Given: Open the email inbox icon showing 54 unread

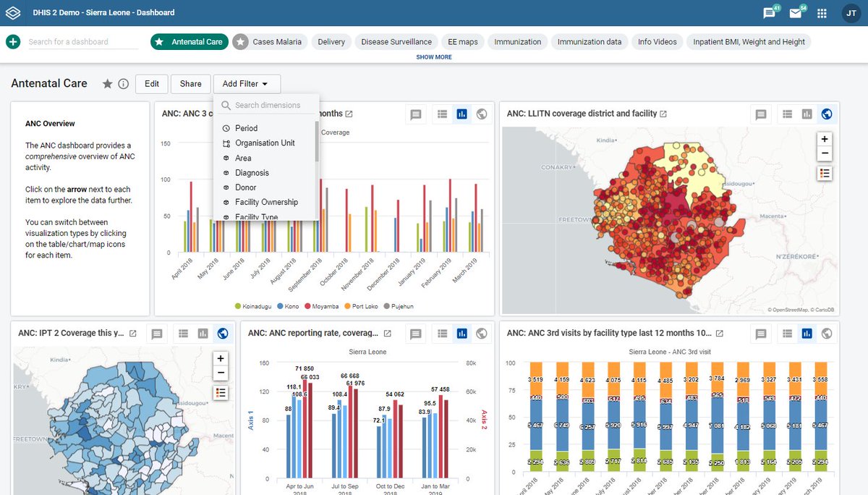Looking at the screenshot, I should click(794, 13).
